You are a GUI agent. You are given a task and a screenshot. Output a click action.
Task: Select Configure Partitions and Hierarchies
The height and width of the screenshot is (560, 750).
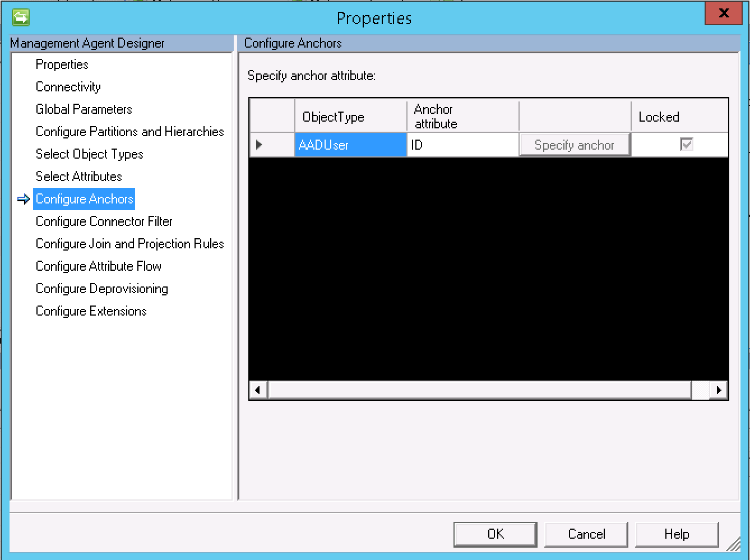(129, 132)
